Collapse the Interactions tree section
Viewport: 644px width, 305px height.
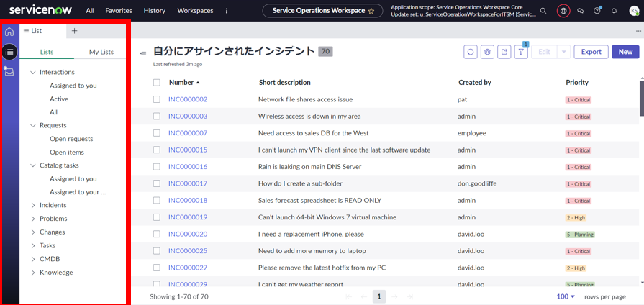tap(33, 72)
